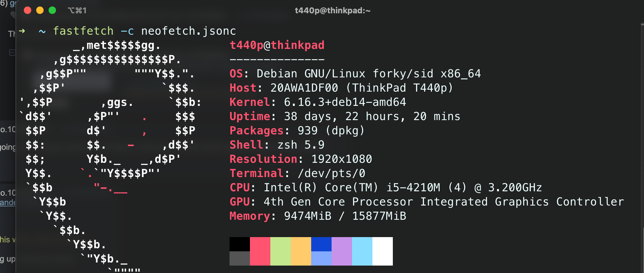Click the '-c' flag in the command
Screen dimensions: 644x273
127,31
